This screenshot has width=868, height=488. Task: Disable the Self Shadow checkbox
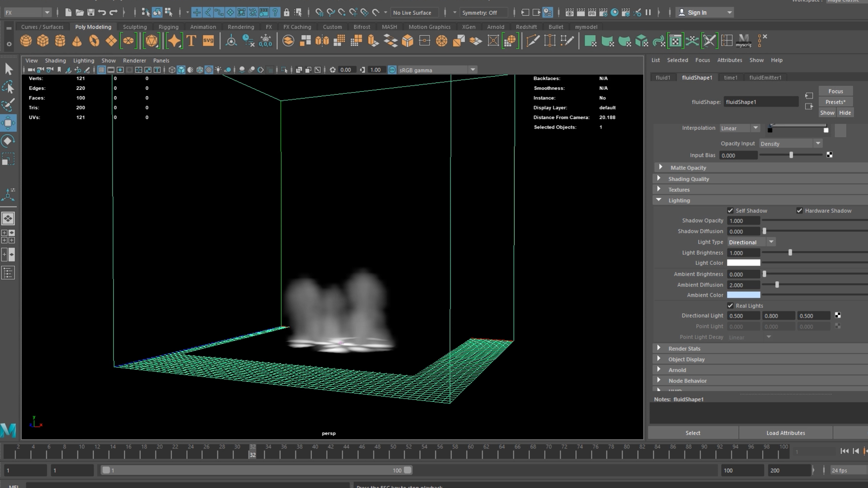[x=730, y=211]
